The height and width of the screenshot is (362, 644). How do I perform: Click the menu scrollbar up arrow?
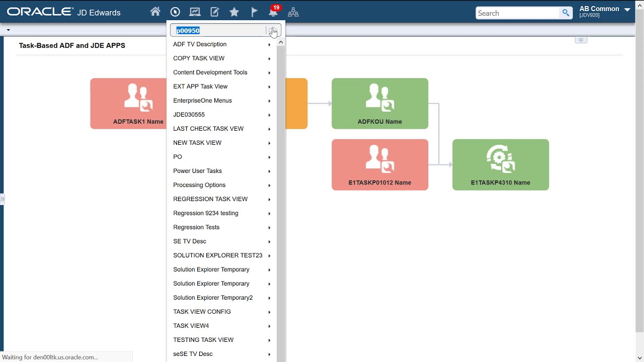pos(281,42)
